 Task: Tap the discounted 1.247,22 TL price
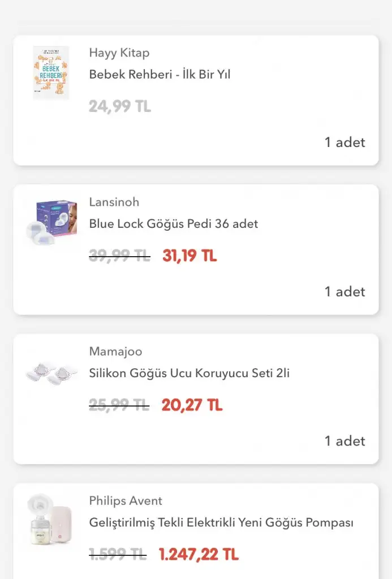[199, 555]
